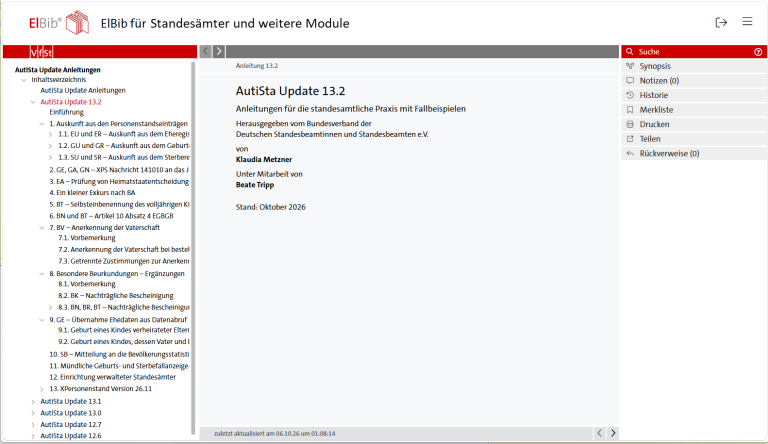The image size is (768, 444).
Task: Expand section 1.1 EU und ER
Action: [50, 134]
